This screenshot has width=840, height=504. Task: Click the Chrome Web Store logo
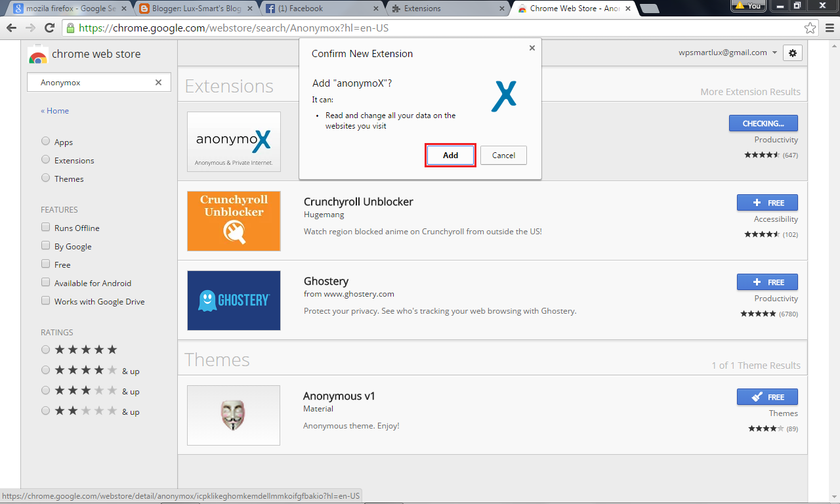point(38,54)
